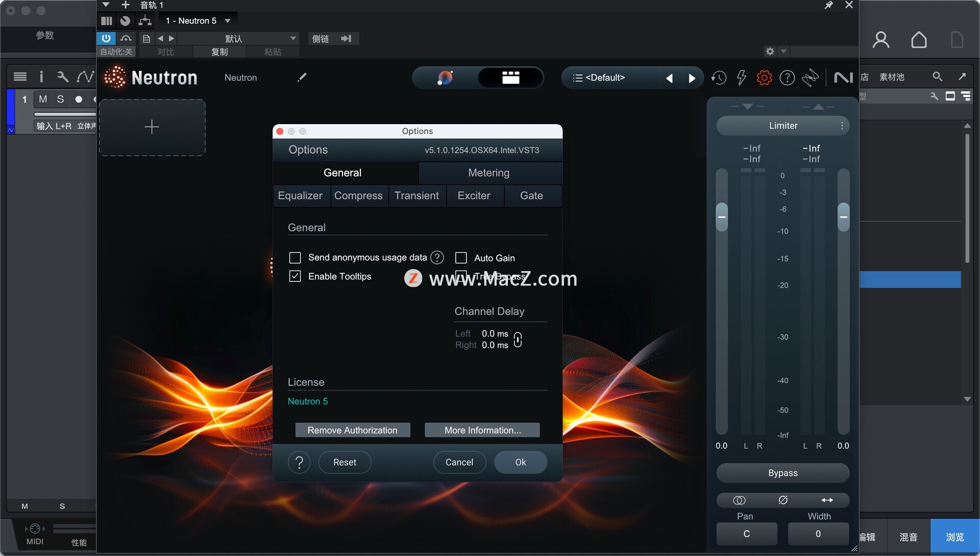Enable the Auto Gain checkbox
This screenshot has height=556, width=980.
click(461, 258)
